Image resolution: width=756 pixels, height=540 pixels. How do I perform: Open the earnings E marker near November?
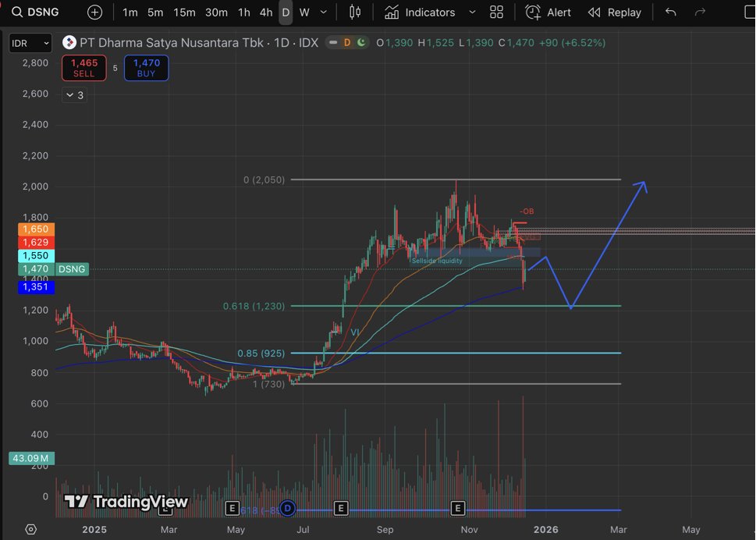tap(457, 508)
